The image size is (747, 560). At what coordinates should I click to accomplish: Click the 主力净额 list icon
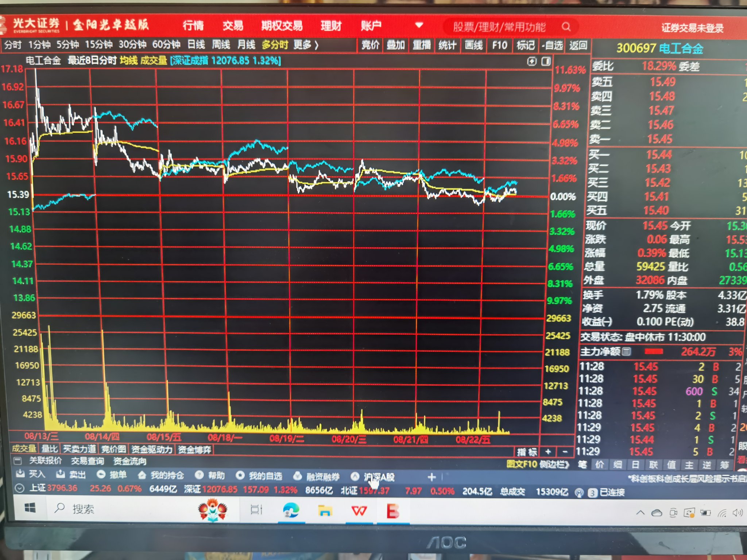click(626, 352)
